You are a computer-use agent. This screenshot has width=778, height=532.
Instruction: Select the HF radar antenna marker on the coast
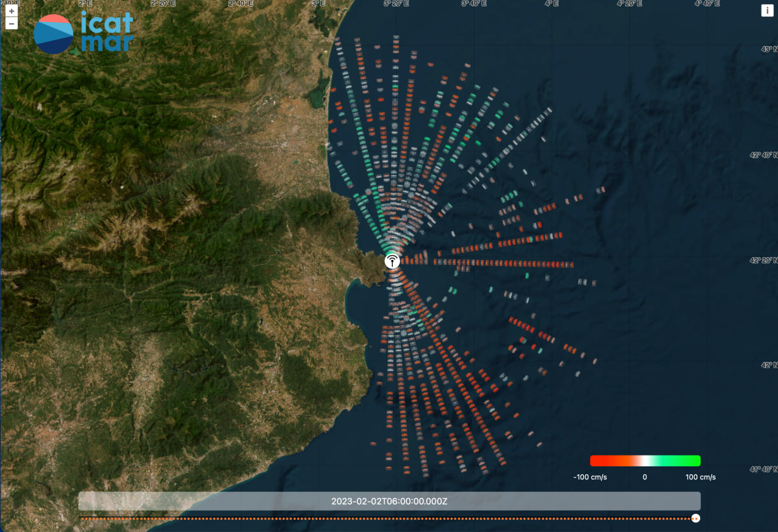click(392, 261)
